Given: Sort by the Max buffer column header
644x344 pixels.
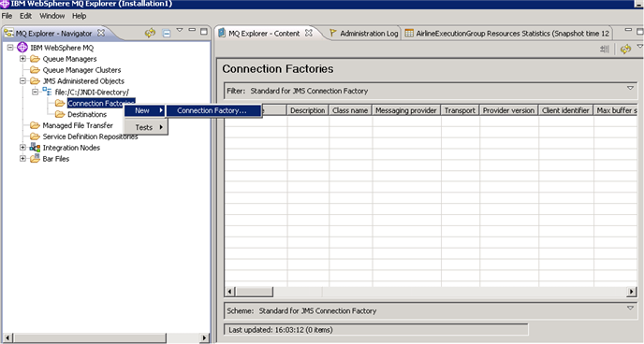Looking at the screenshot, I should point(615,110).
